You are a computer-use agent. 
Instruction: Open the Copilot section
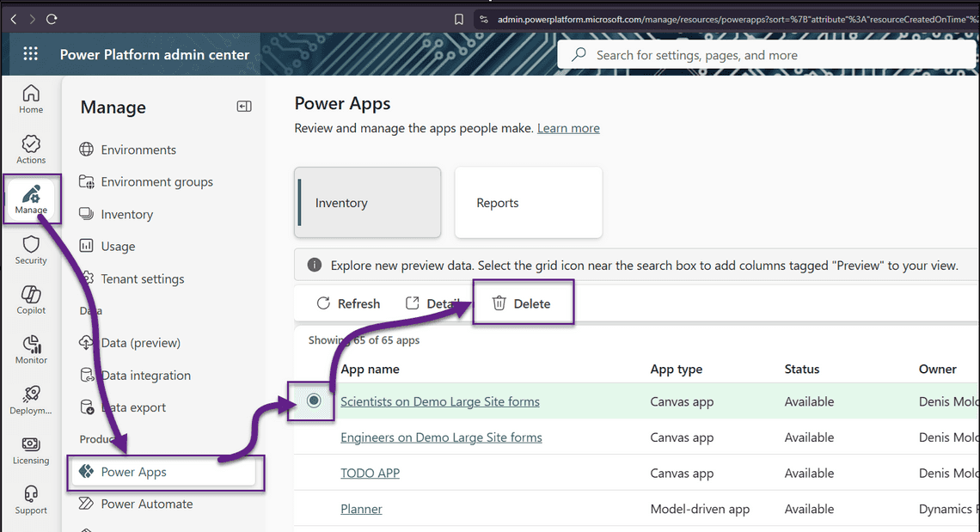[31, 297]
